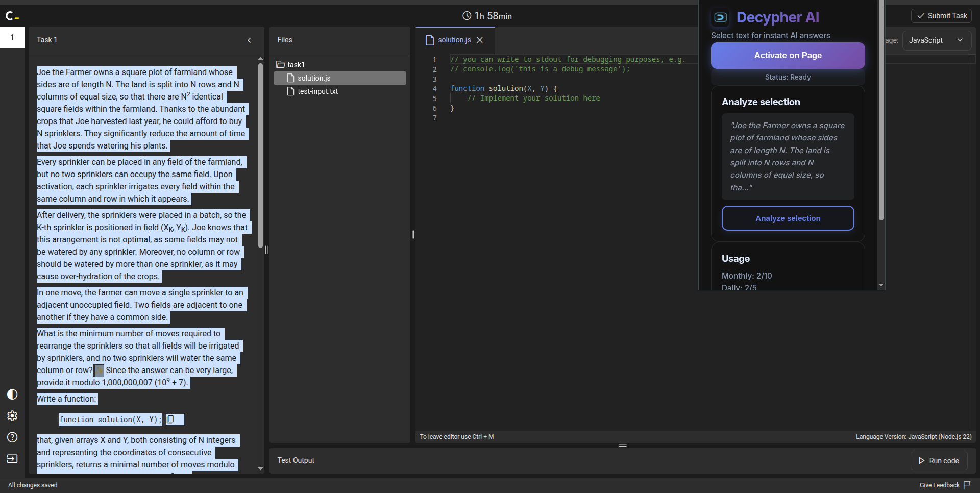
Task: Click the clock timer icon
Action: tap(467, 16)
